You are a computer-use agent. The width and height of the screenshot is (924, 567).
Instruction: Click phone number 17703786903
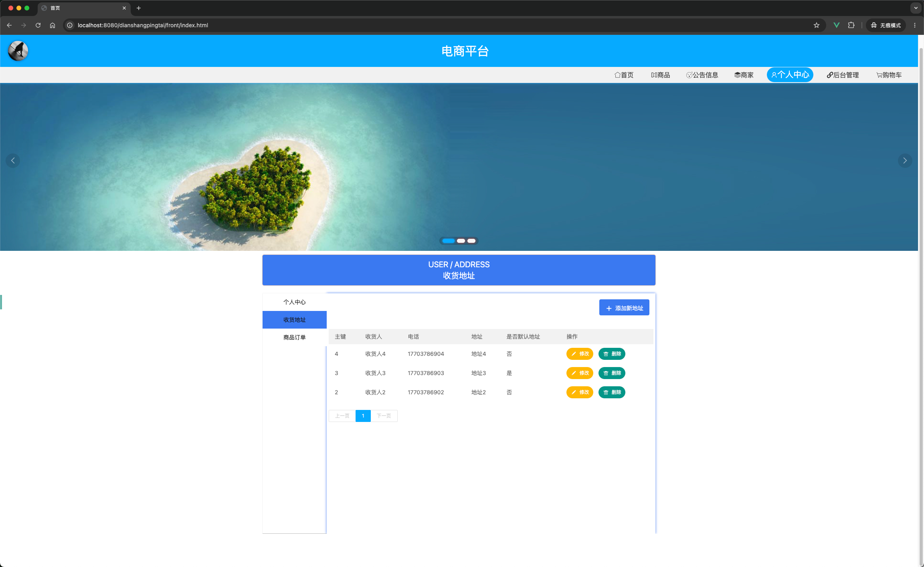pos(426,373)
